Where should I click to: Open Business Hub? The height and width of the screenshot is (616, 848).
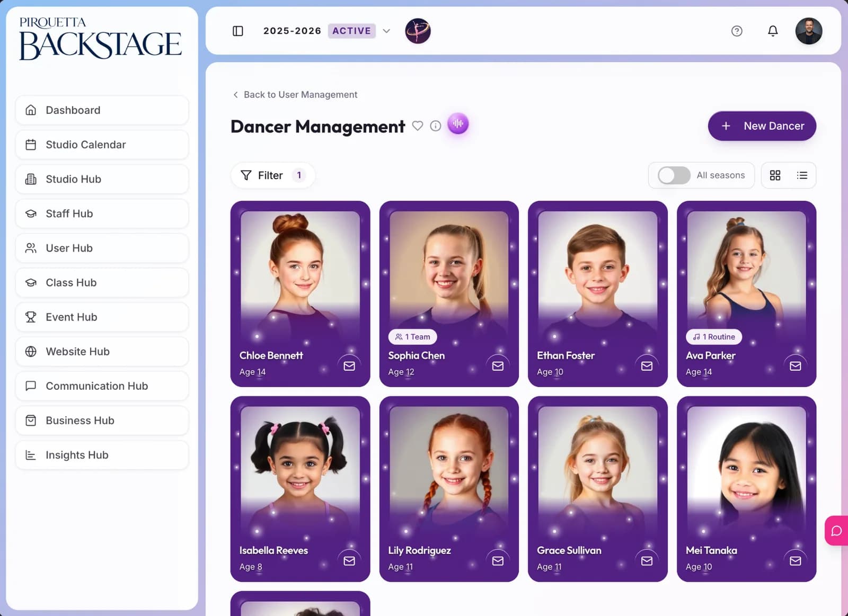coord(102,420)
